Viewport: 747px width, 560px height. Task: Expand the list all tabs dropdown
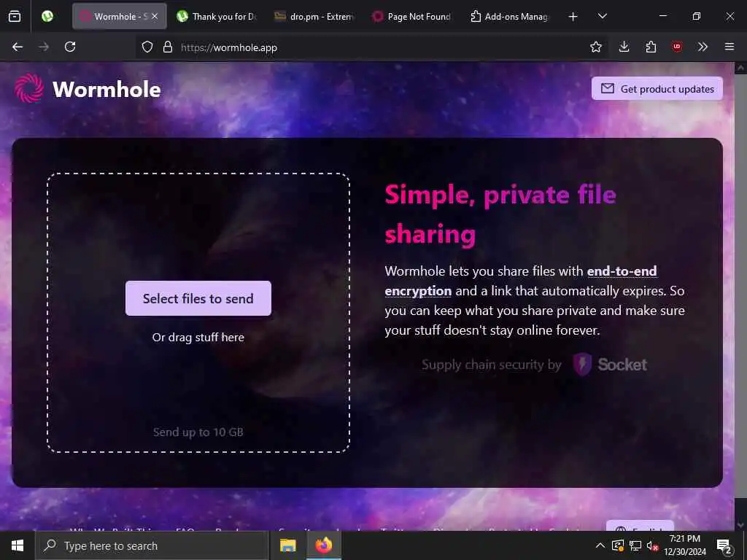pyautogui.click(x=603, y=17)
